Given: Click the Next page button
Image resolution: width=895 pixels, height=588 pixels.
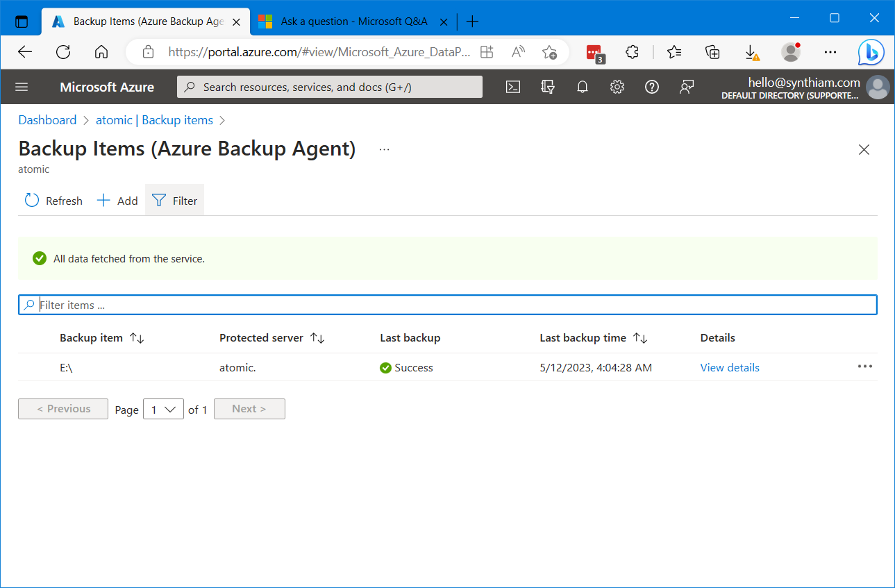Looking at the screenshot, I should 249,409.
